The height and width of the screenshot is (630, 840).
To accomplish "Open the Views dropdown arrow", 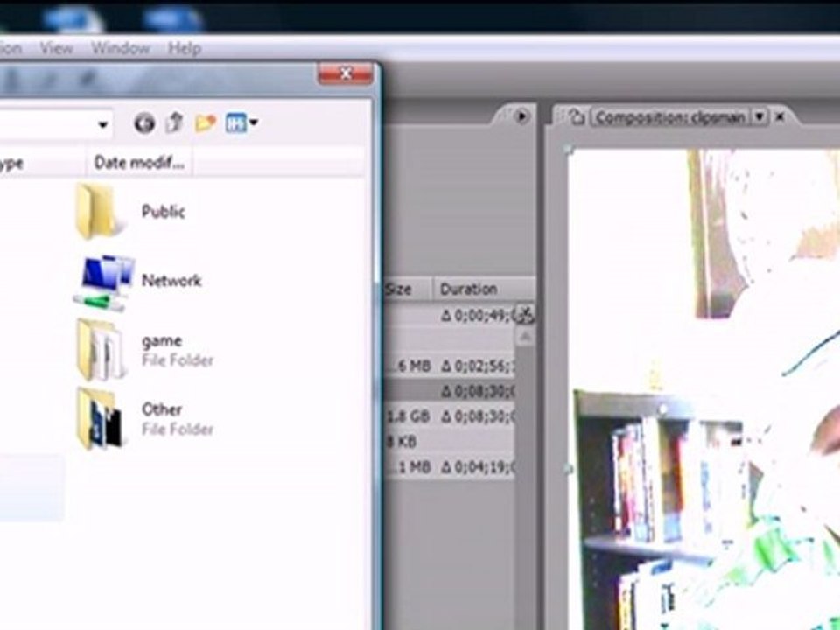I will [254, 123].
